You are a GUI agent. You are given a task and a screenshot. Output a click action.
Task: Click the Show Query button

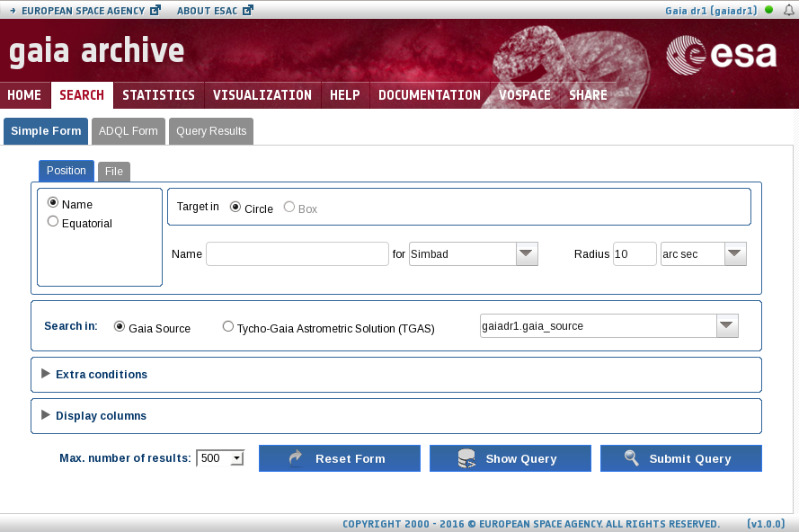(510, 458)
